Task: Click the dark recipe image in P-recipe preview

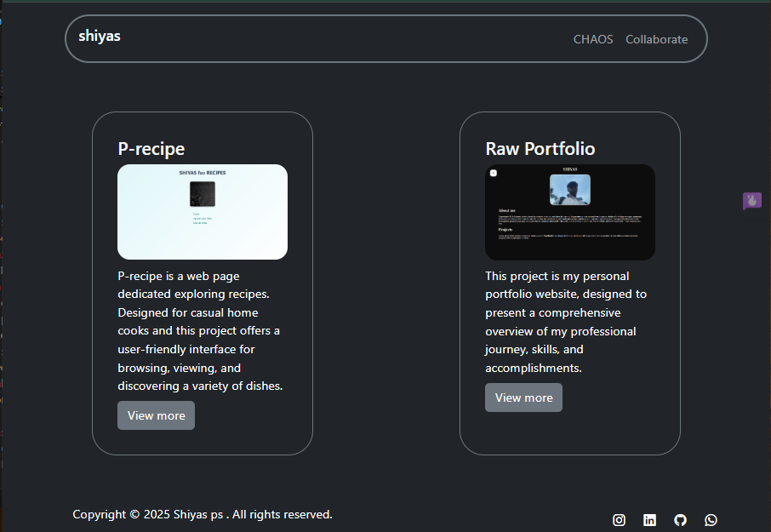Action: point(203,194)
